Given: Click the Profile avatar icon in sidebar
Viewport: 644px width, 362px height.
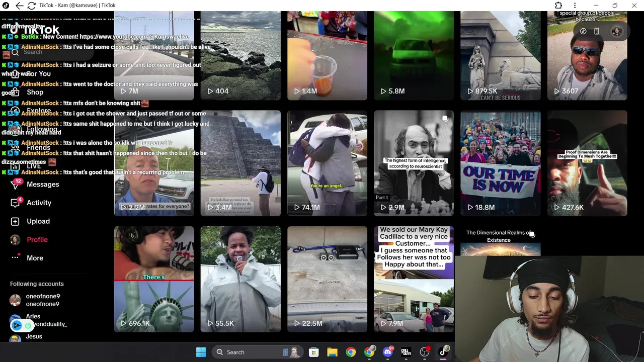Looking at the screenshot, I should pos(15,240).
